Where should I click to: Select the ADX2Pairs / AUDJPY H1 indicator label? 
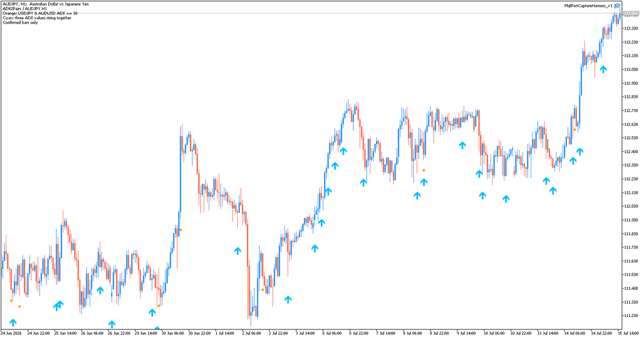[x=25, y=9]
